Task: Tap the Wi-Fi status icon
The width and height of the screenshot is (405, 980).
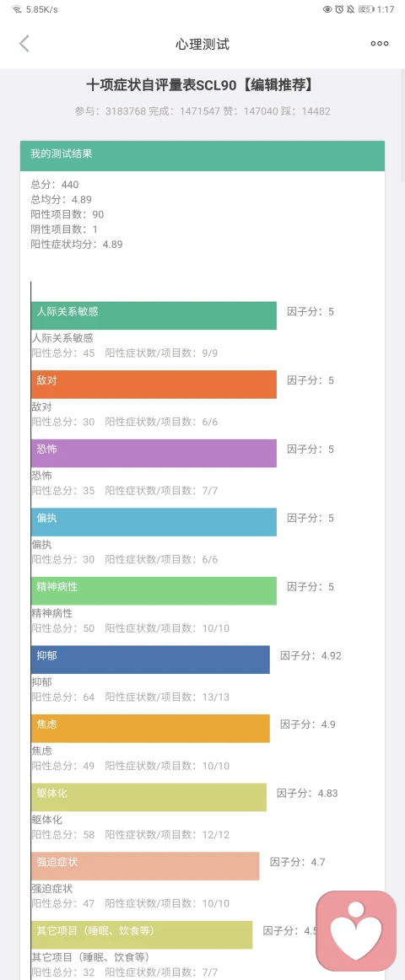Action: click(17, 9)
